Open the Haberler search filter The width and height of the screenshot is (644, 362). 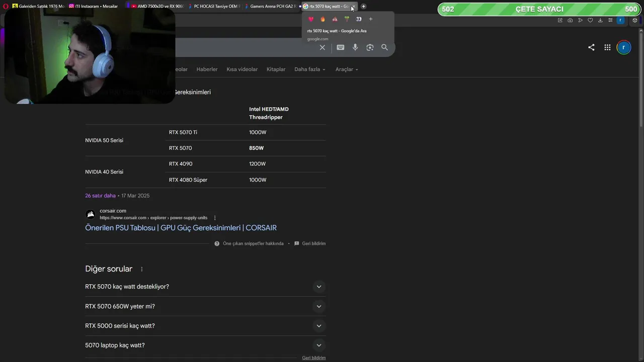point(207,69)
